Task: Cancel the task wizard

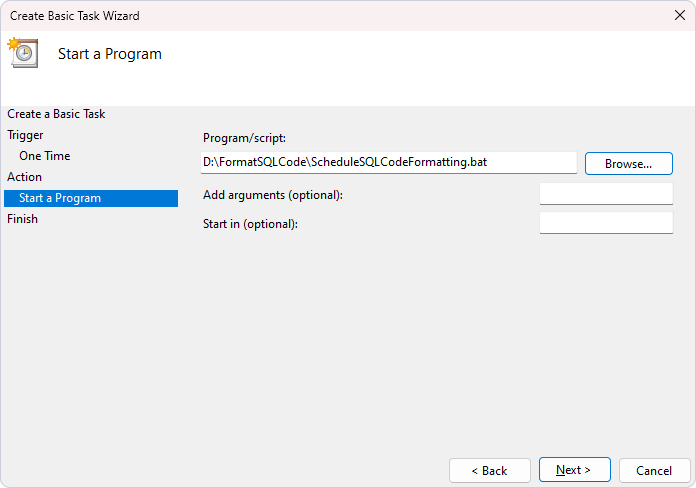Action: pos(654,470)
